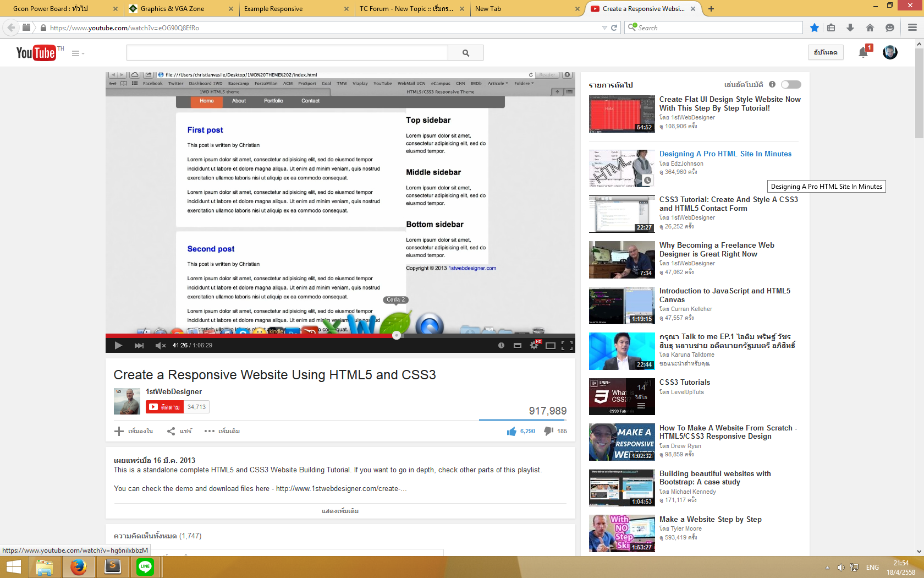Open Why Becoming a Freelance Web Designer

pyautogui.click(x=717, y=249)
